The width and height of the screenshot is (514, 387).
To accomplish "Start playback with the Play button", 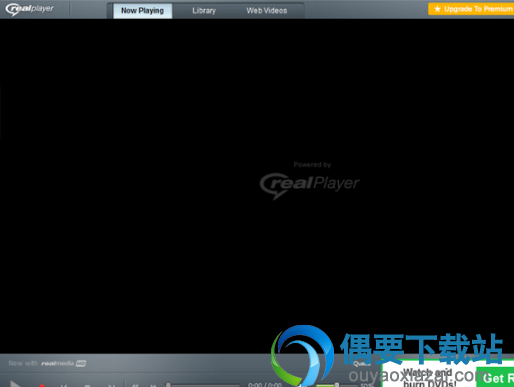I will (15, 384).
